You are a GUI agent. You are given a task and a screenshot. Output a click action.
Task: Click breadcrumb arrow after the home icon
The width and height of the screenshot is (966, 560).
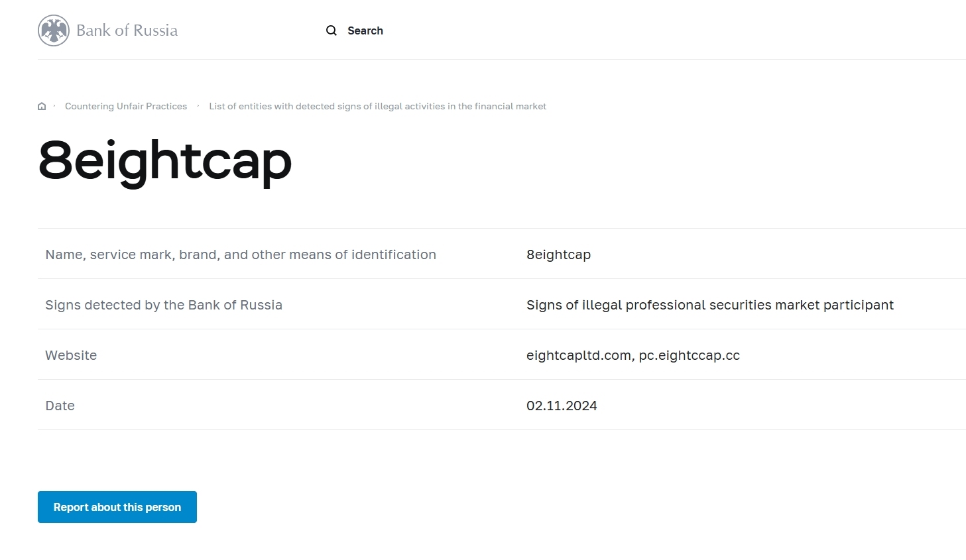(54, 106)
